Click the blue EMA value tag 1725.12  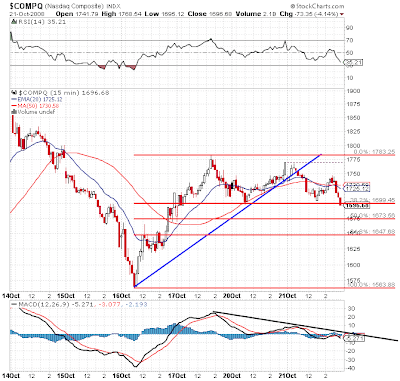point(357,189)
